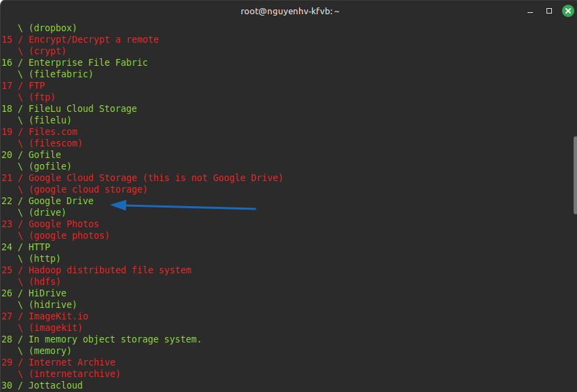Click the Files.com entry
This screenshot has width=577, height=392.
point(53,132)
